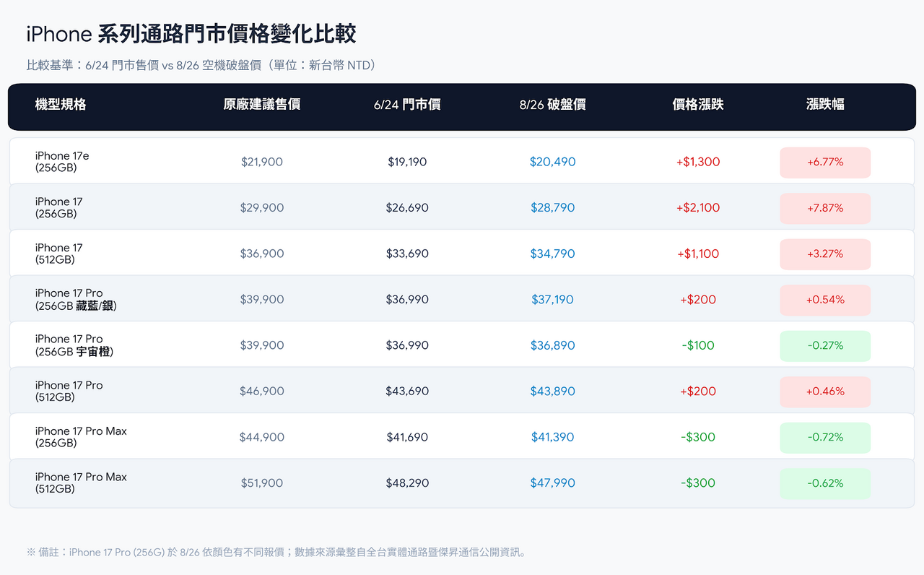Click the $47,990 price in blue
Image resolution: width=924 pixels, height=575 pixels.
tap(552, 483)
